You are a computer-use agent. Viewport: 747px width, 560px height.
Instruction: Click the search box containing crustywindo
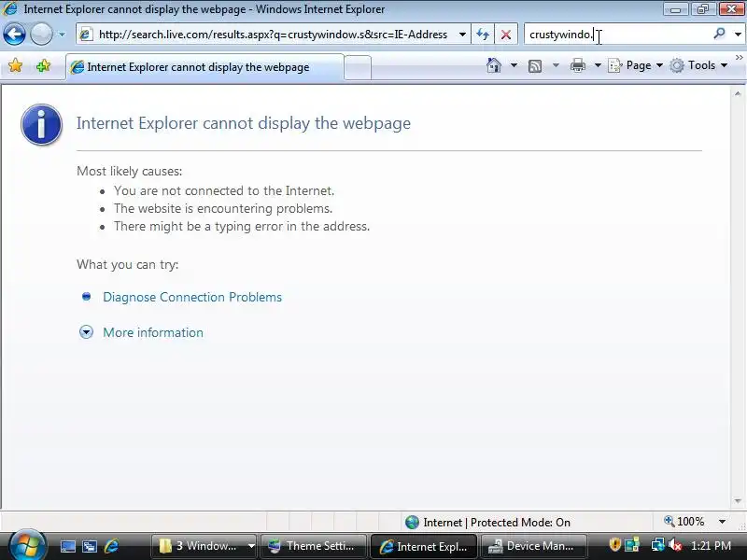tap(617, 35)
